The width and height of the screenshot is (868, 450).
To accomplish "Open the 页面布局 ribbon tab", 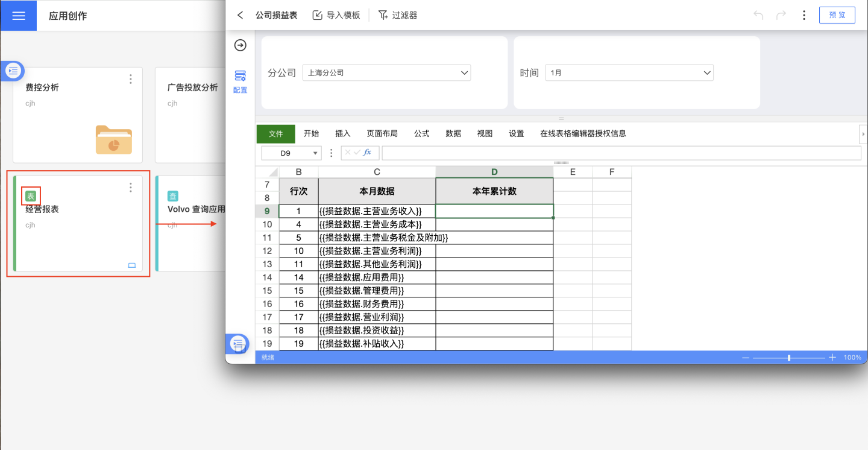I will tap(382, 134).
